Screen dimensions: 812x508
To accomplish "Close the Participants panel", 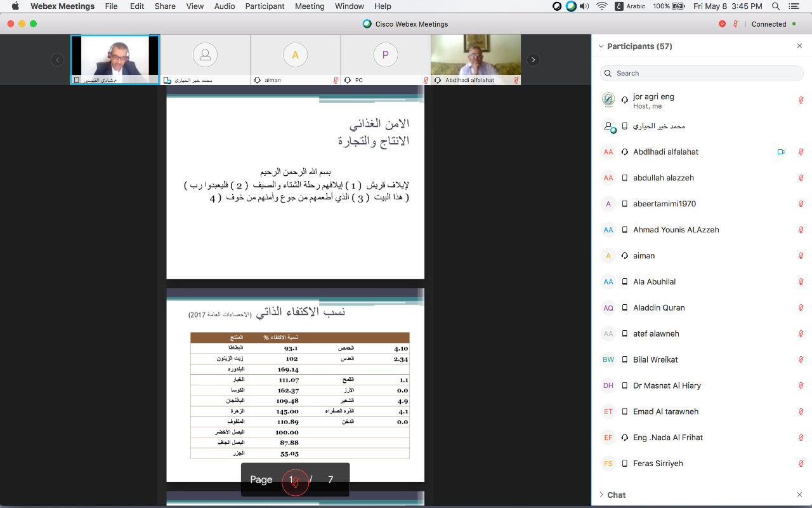I will point(799,46).
